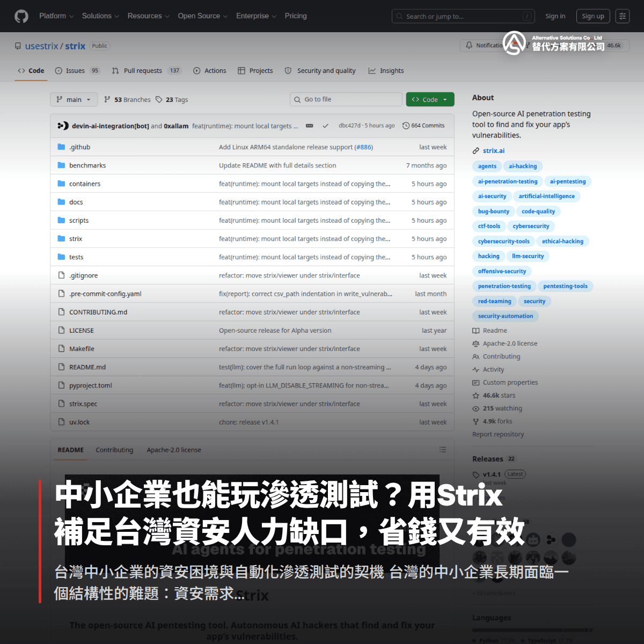Visit the strix.ai website link

tap(494, 151)
